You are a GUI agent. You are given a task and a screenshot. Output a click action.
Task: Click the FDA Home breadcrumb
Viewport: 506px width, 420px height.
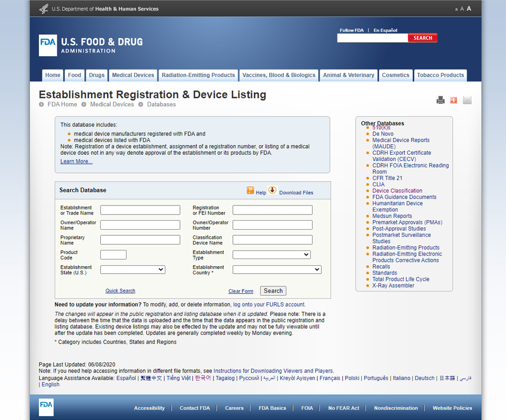62,105
